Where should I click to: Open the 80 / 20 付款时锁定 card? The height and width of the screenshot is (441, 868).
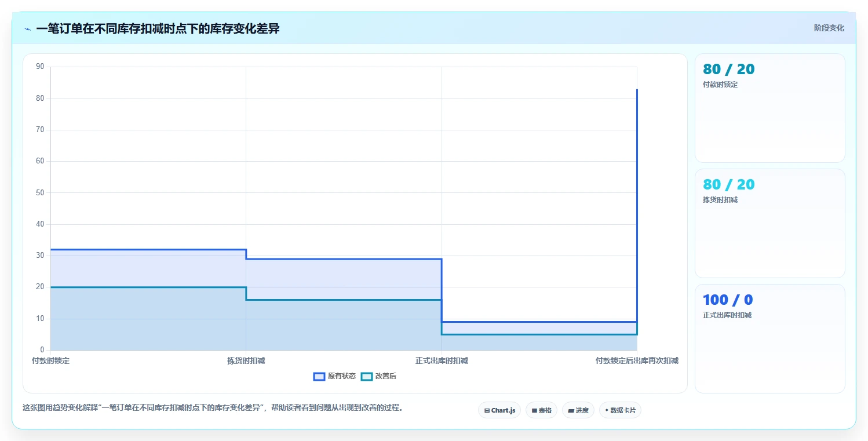(x=769, y=108)
